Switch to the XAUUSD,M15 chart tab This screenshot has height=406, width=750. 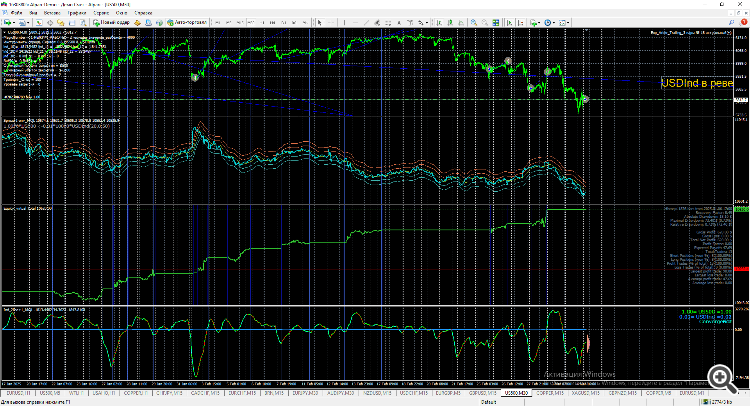[x=586, y=393]
